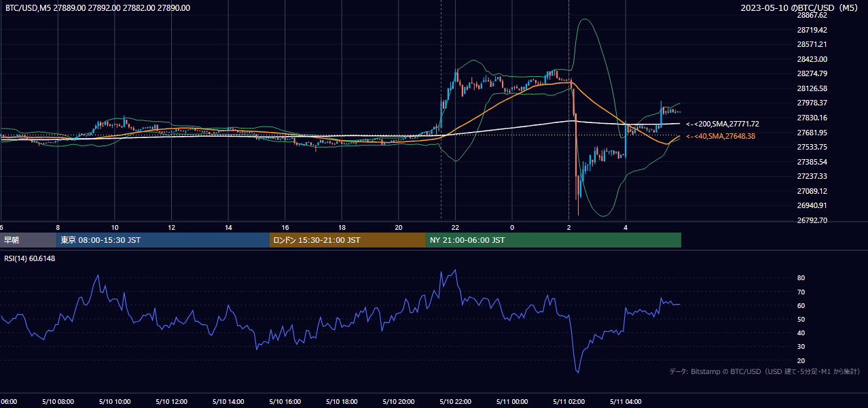Click hour tick 22 under the price chart
Viewport: 868px width, 408px height.
(456, 228)
